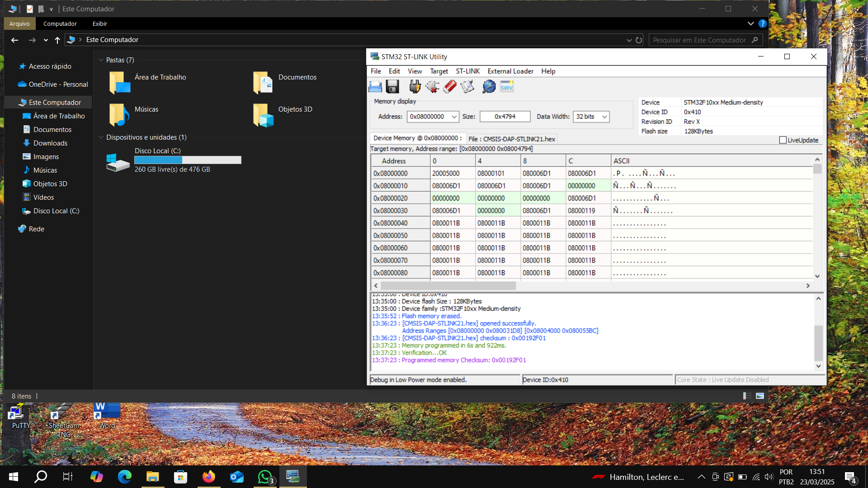Viewport: 868px width, 488px height.
Task: Select Rede in navigation pane
Action: pyautogui.click(x=36, y=229)
